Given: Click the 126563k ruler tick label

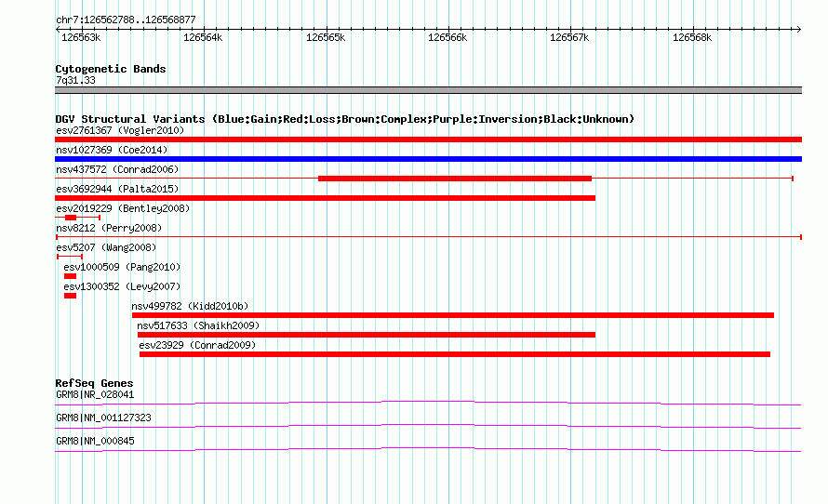Looking at the screenshot, I should (x=81, y=37).
